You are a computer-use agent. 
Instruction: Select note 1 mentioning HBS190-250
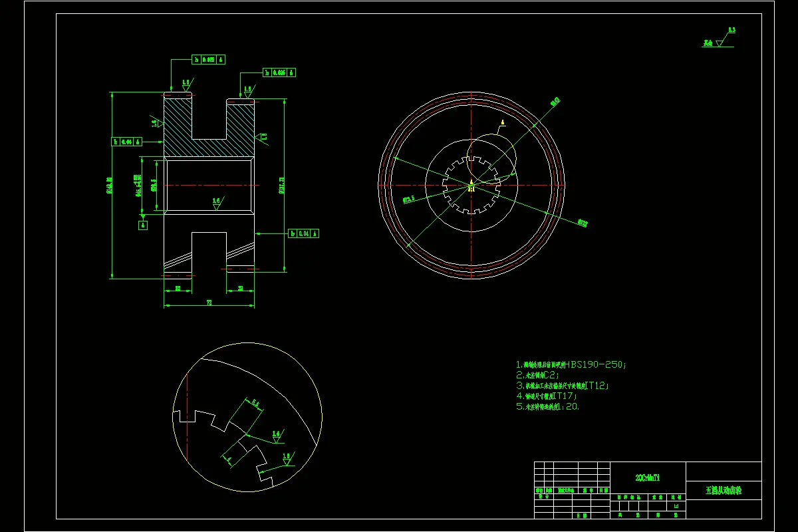571,364
